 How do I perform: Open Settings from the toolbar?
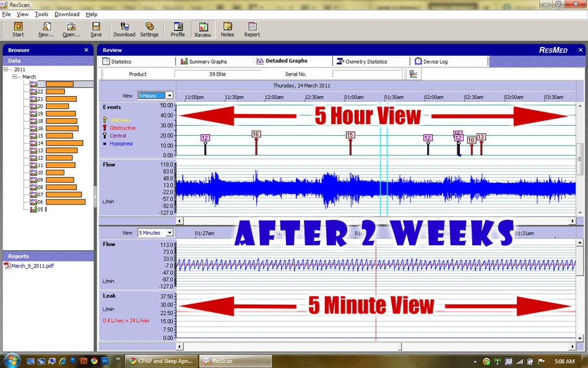[x=149, y=29]
